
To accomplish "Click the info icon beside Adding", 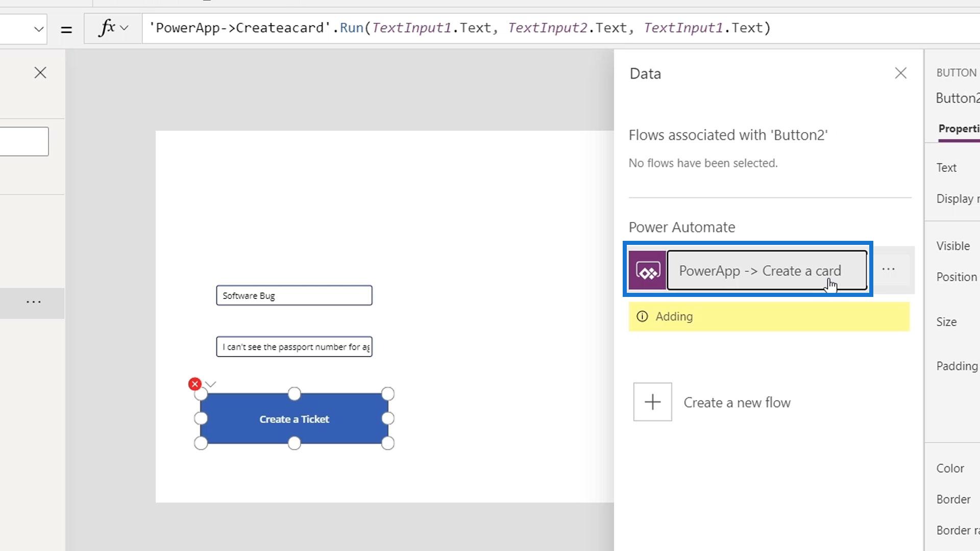I will [x=642, y=316].
